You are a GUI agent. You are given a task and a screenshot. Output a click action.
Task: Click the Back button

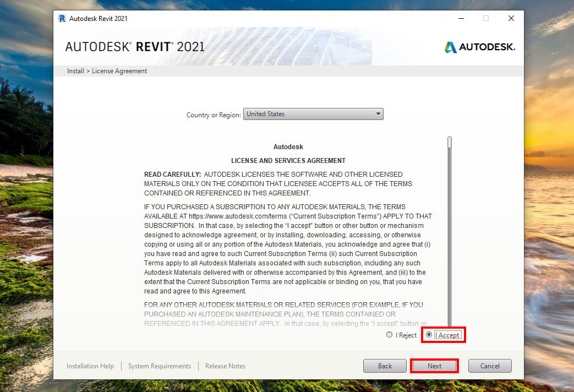tap(385, 366)
